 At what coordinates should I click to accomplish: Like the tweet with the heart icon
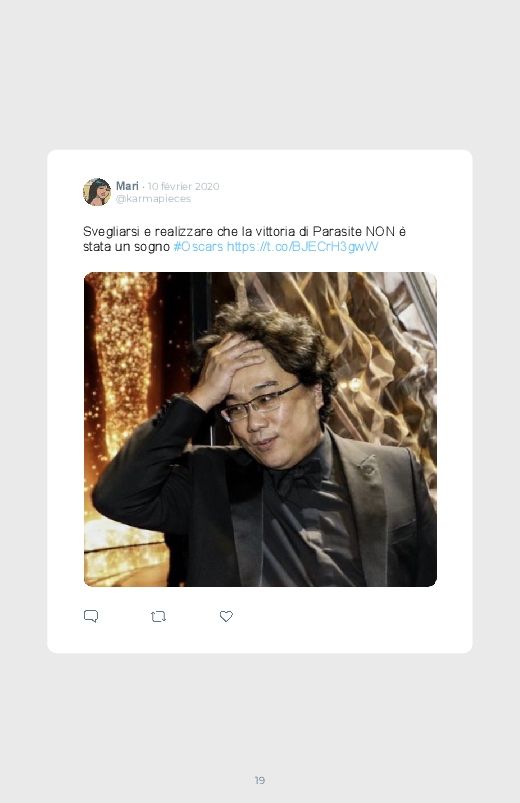226,617
